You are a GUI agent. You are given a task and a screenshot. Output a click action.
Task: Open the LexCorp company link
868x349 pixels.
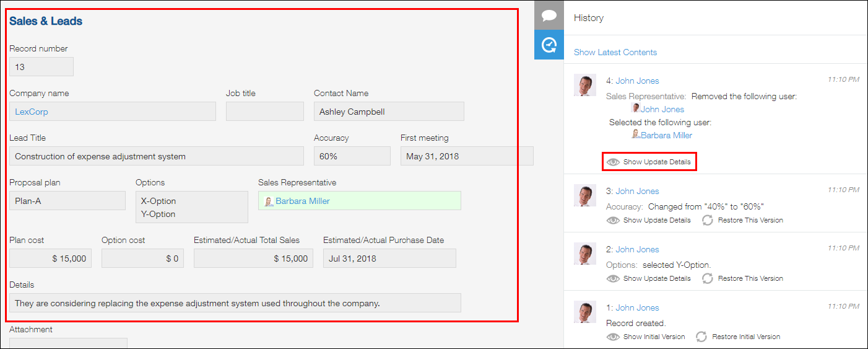[x=32, y=112]
